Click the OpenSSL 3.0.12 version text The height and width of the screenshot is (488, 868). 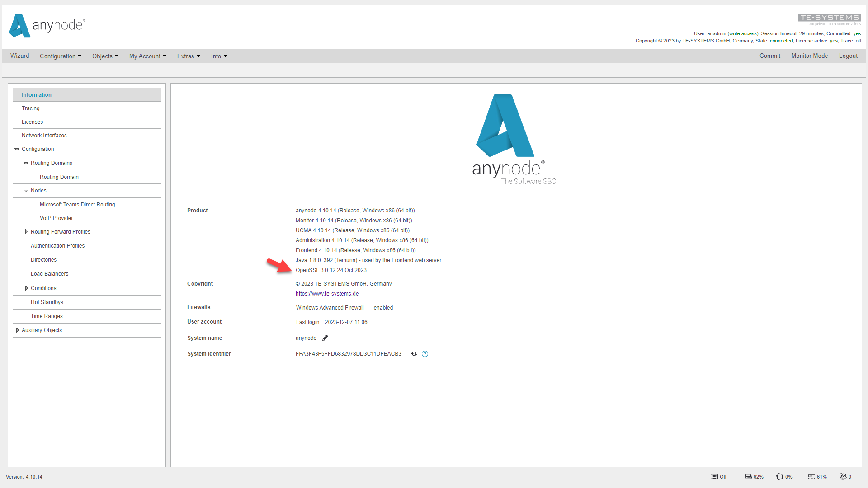331,270
